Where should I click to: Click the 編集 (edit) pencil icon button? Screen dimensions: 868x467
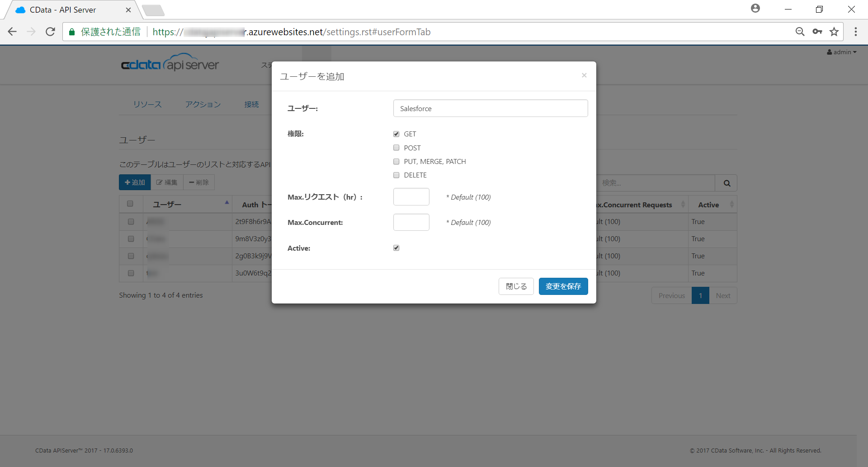tap(166, 182)
